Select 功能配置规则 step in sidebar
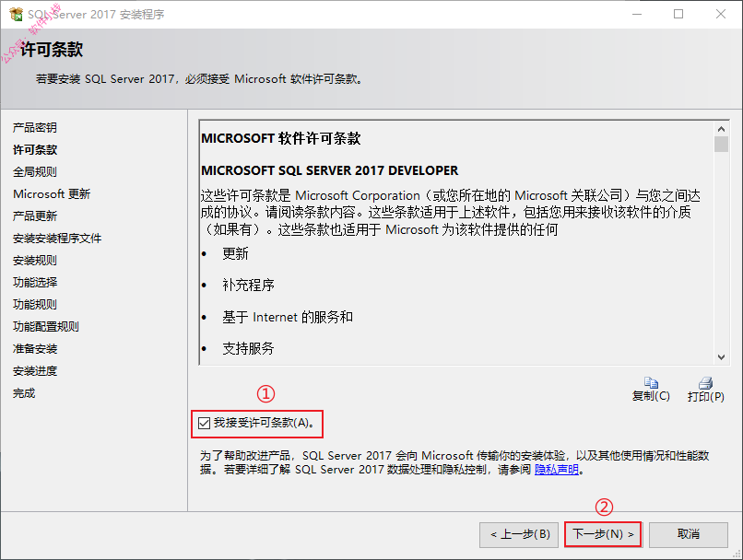This screenshot has width=743, height=560. (45, 327)
